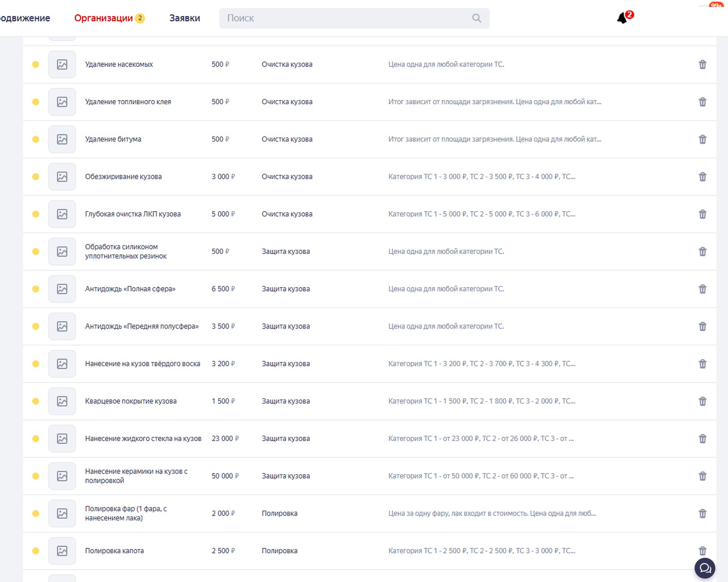Toggle status dot of Антидождь «Передняя полусфера»

(35, 326)
